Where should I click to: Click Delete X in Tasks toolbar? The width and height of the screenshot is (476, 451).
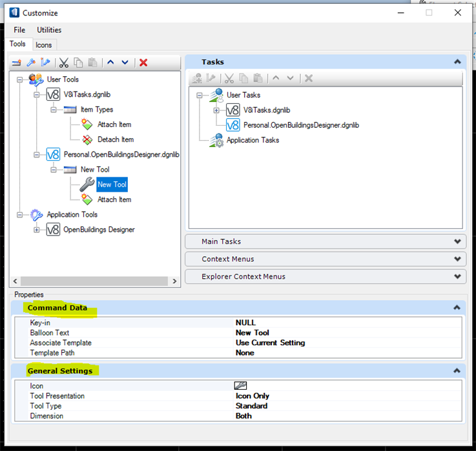[309, 79]
